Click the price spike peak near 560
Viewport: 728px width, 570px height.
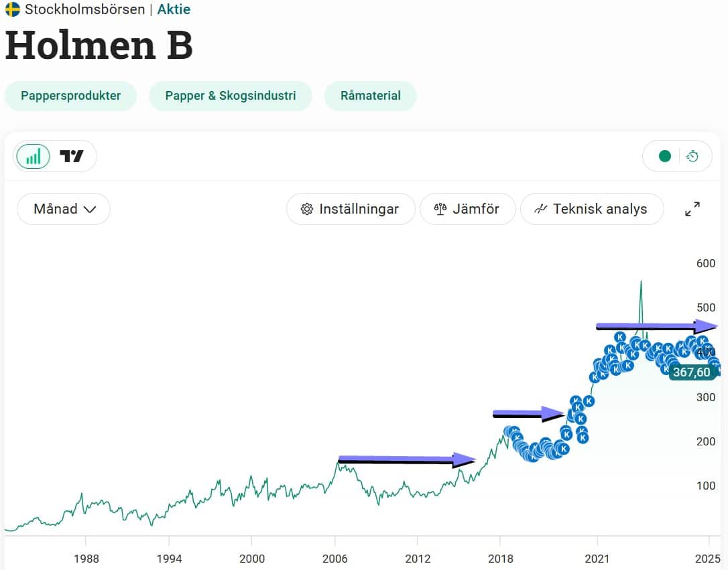(x=641, y=282)
